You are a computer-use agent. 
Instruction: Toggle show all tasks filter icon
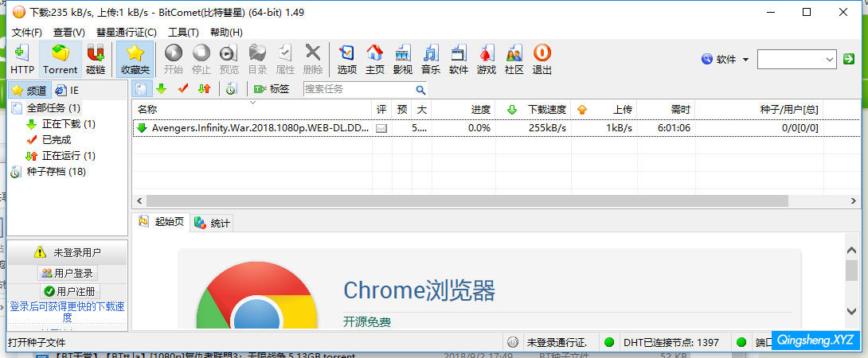click(142, 89)
